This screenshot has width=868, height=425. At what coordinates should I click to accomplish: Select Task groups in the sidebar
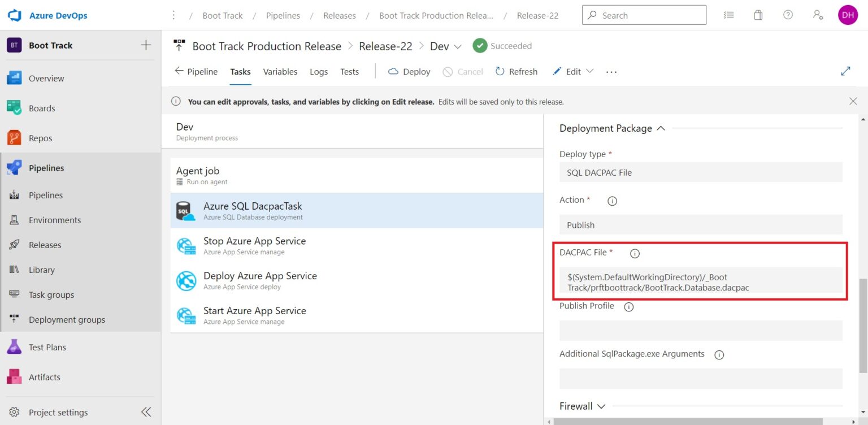point(50,294)
